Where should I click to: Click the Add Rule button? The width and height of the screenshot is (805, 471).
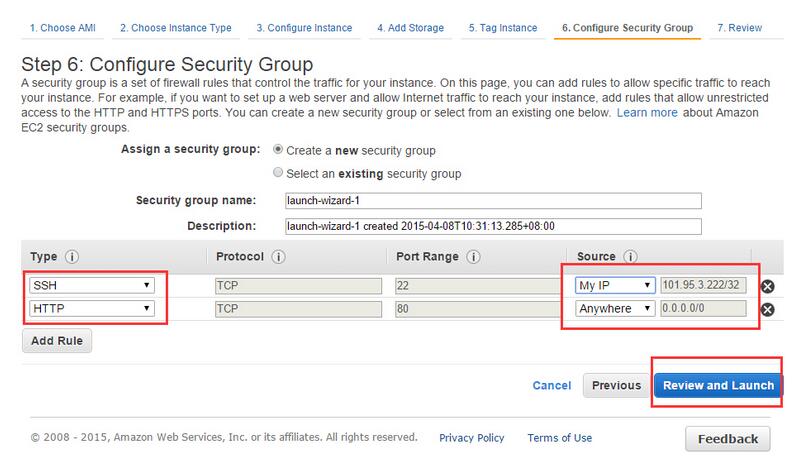click(x=57, y=341)
